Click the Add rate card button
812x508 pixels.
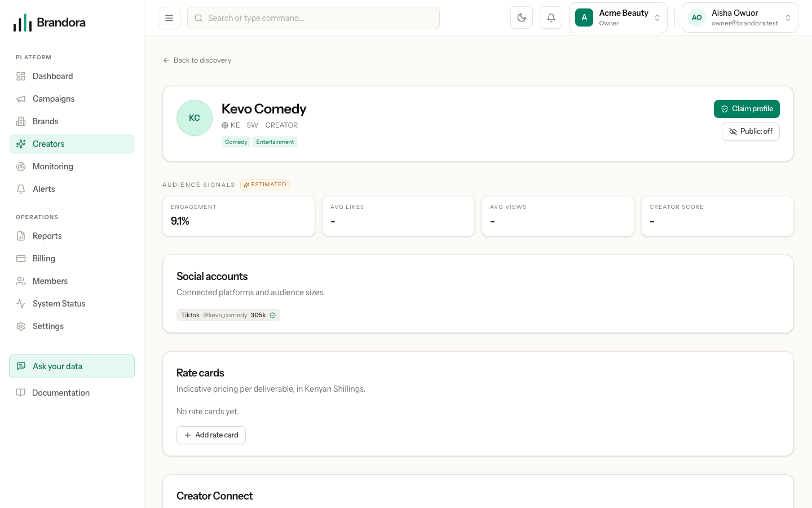(x=211, y=435)
